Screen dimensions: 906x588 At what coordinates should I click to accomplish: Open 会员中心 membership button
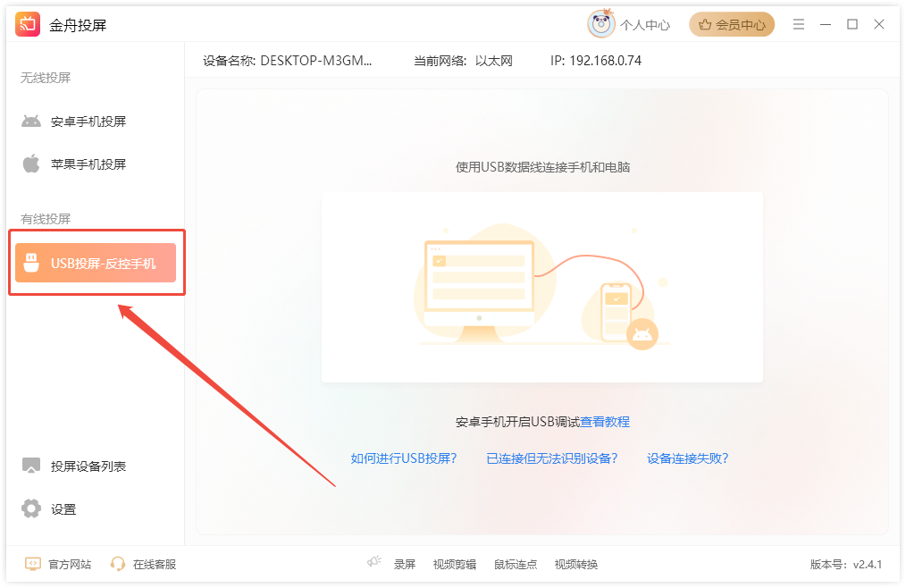click(732, 25)
